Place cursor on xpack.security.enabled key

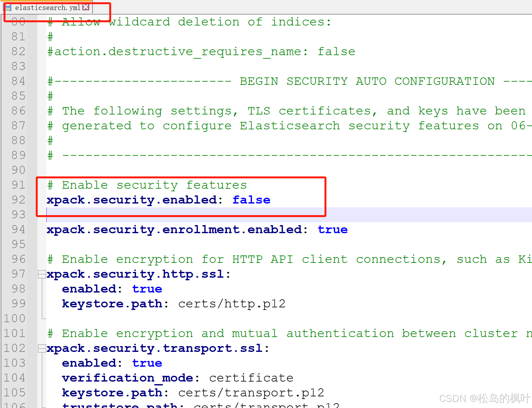[x=131, y=200]
